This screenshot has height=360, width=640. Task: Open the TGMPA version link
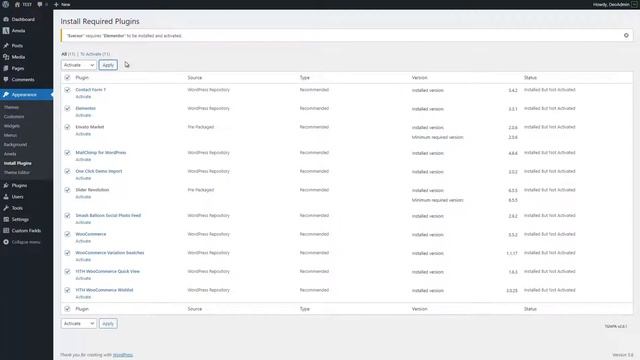pos(616,327)
